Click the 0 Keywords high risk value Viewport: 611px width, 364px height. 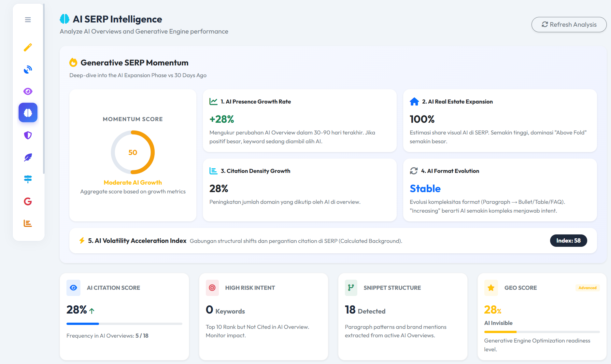[x=225, y=310]
